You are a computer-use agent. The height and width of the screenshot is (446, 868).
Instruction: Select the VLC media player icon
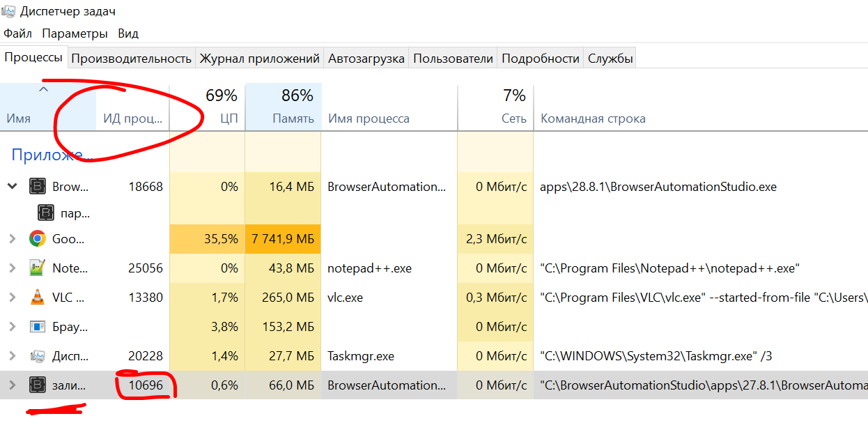pos(39,297)
